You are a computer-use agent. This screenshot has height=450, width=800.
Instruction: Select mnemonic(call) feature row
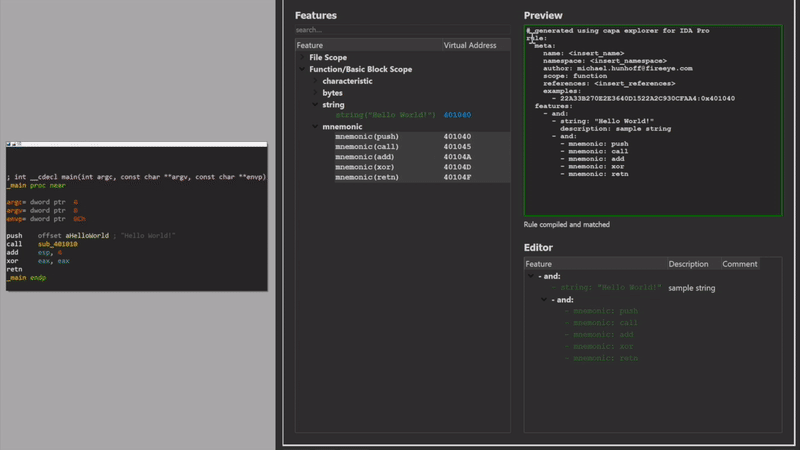coord(367,147)
